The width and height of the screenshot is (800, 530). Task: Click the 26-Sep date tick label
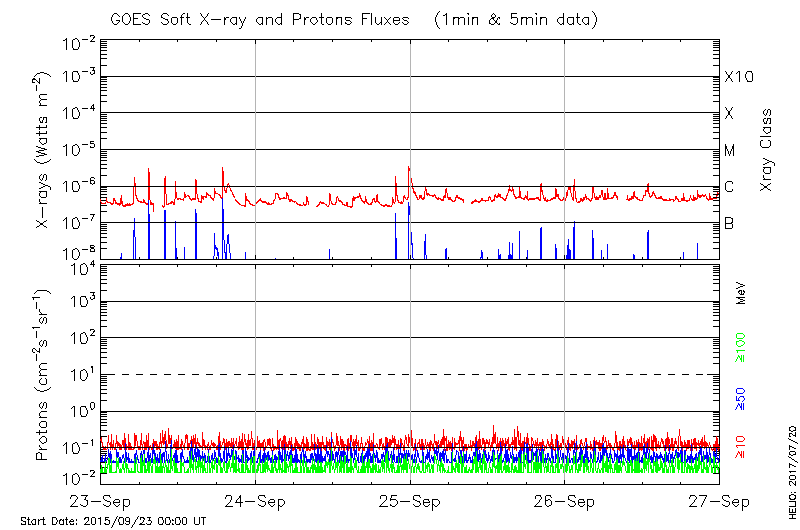coord(565,501)
